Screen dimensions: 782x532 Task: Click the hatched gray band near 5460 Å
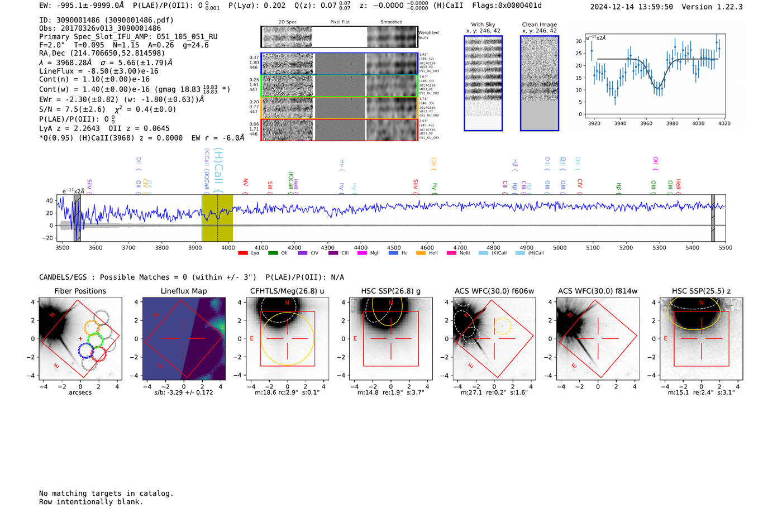pos(713,218)
